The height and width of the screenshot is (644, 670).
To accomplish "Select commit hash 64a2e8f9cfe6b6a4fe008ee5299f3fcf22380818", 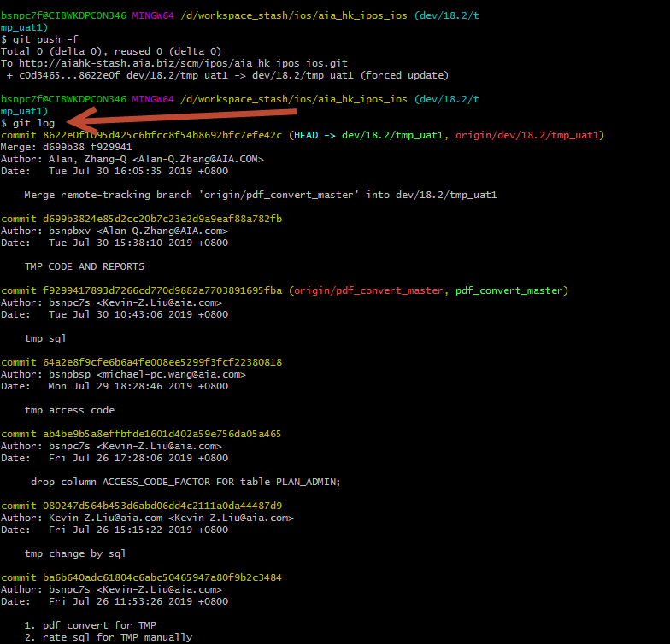I will coord(162,362).
